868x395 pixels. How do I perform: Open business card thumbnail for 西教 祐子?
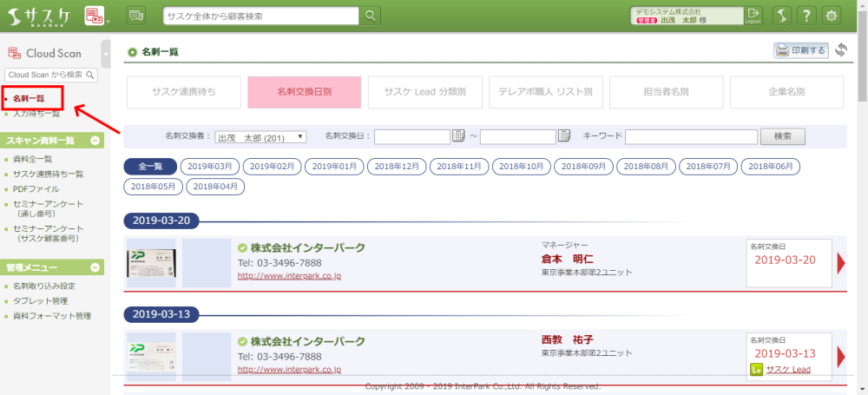151,357
